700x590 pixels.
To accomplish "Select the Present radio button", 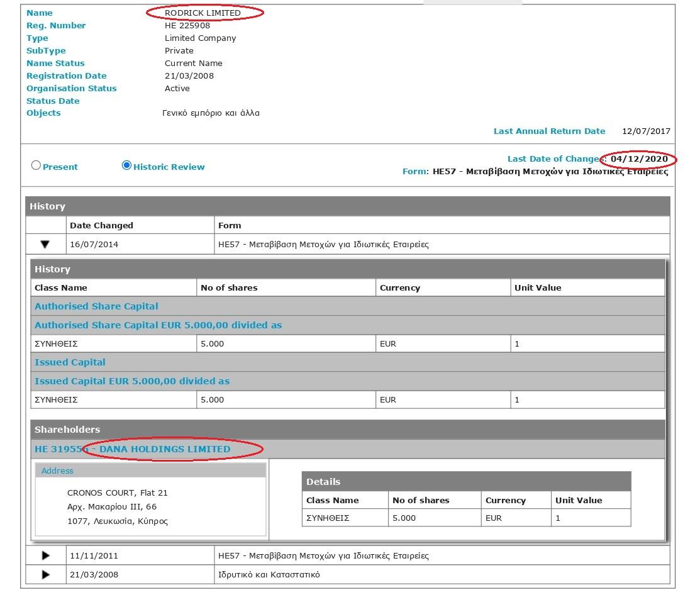I will 36,165.
